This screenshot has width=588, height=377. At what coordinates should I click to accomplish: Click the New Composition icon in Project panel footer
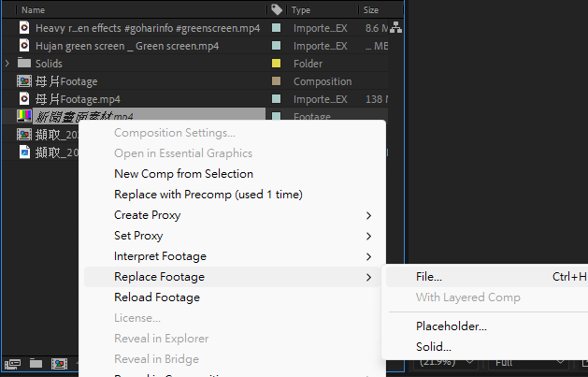[58, 363]
